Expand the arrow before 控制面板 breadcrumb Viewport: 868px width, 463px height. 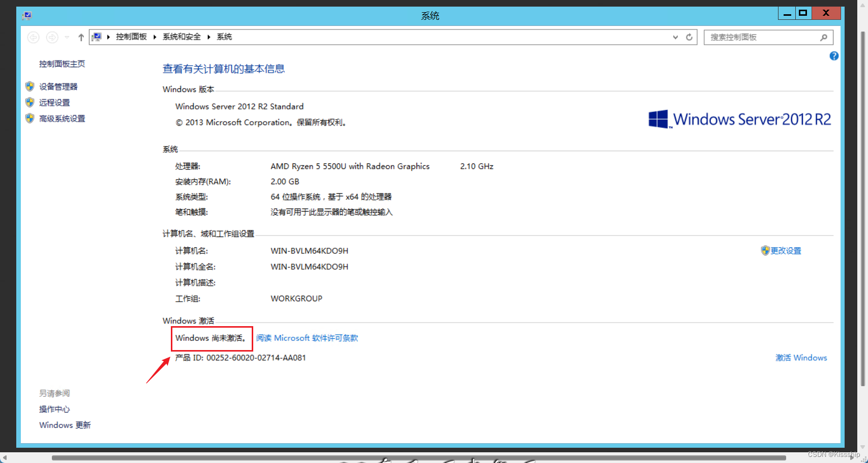(x=108, y=37)
